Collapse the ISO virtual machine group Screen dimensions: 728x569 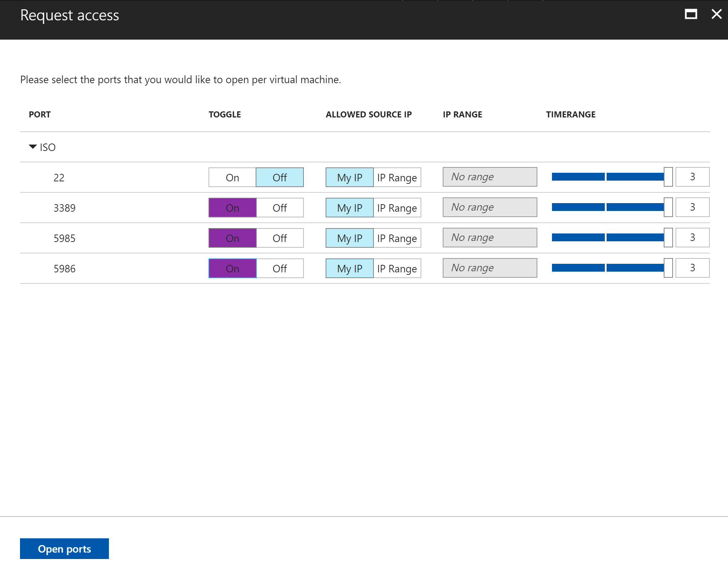33,147
